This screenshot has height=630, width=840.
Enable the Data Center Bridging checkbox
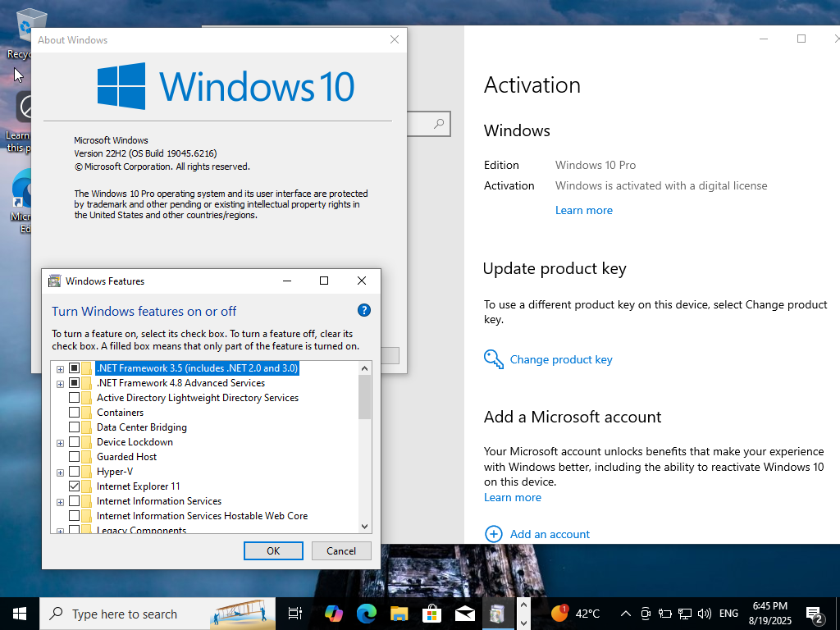tap(74, 427)
